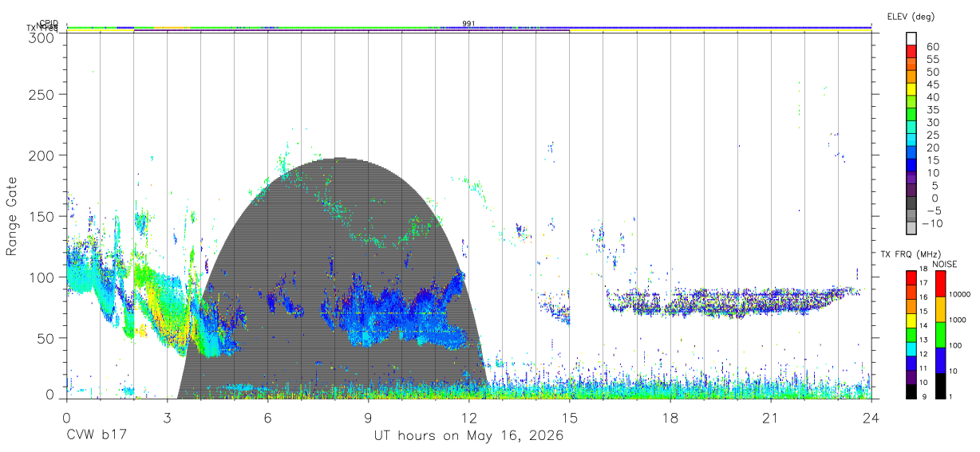Click the '300' range gate tick label

point(42,37)
